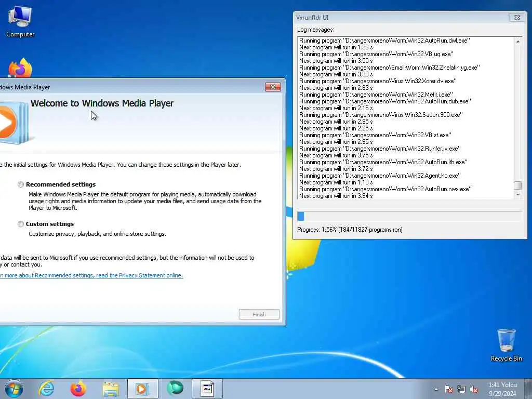Select the Custom settings radio button
This screenshot has width=532, height=399.
pos(21,224)
